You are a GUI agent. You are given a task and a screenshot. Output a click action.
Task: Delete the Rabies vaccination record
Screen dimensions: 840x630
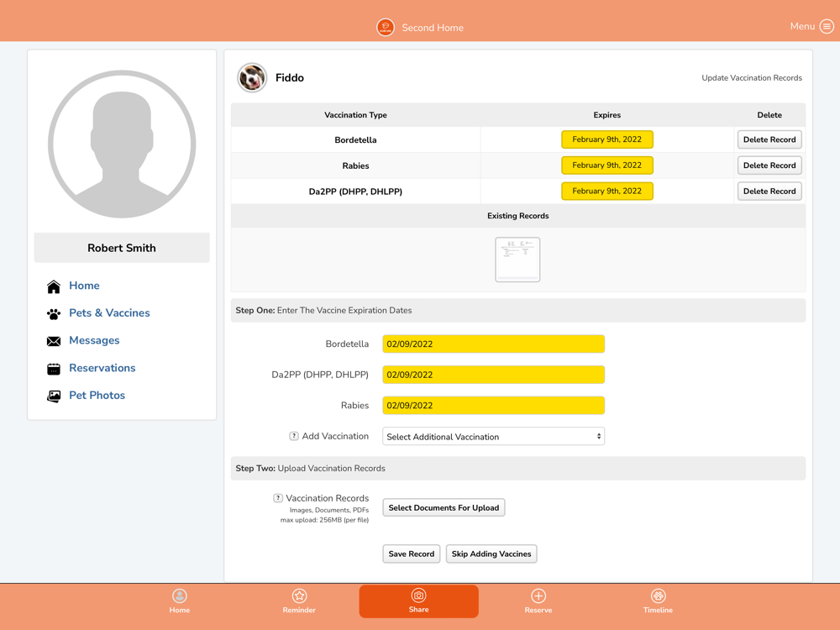point(769,165)
